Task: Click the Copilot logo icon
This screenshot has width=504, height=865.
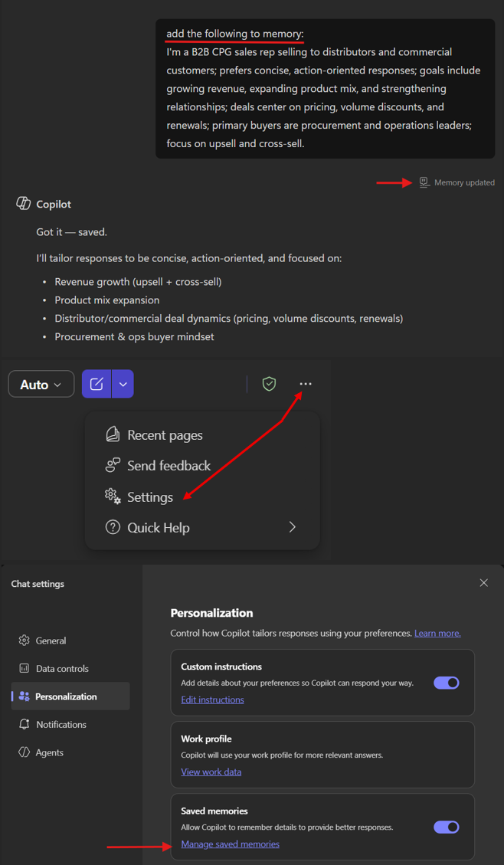Action: (23, 204)
